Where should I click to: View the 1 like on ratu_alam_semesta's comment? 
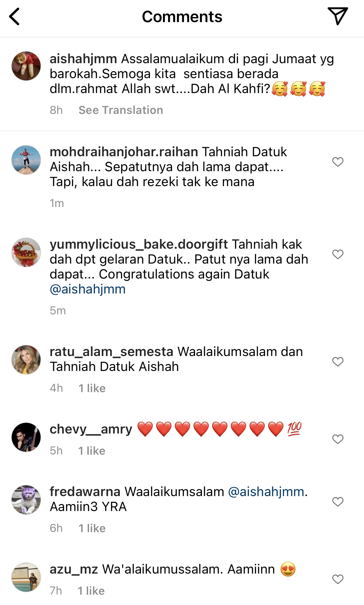[x=92, y=388]
